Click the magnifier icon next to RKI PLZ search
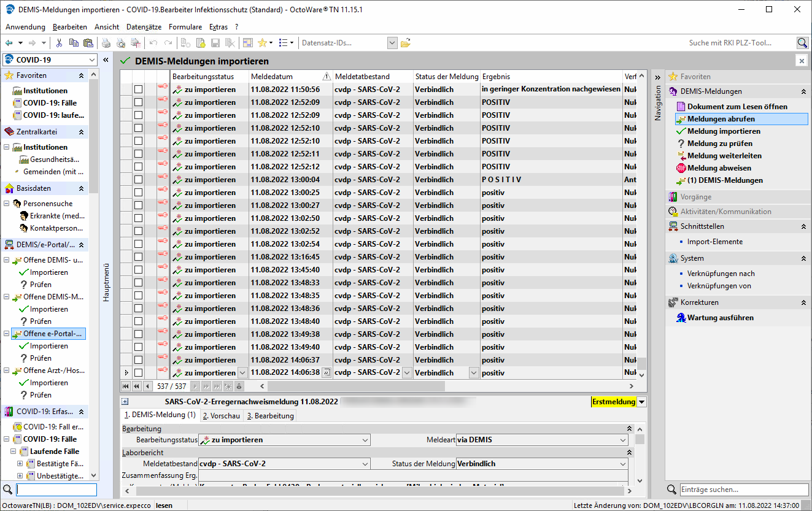This screenshot has width=812, height=511. tap(802, 43)
